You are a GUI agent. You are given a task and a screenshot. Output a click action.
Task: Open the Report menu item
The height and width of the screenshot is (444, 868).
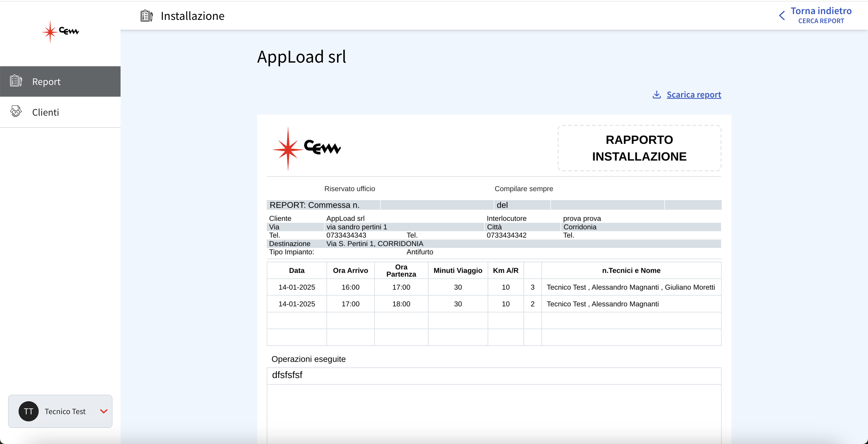click(x=60, y=81)
